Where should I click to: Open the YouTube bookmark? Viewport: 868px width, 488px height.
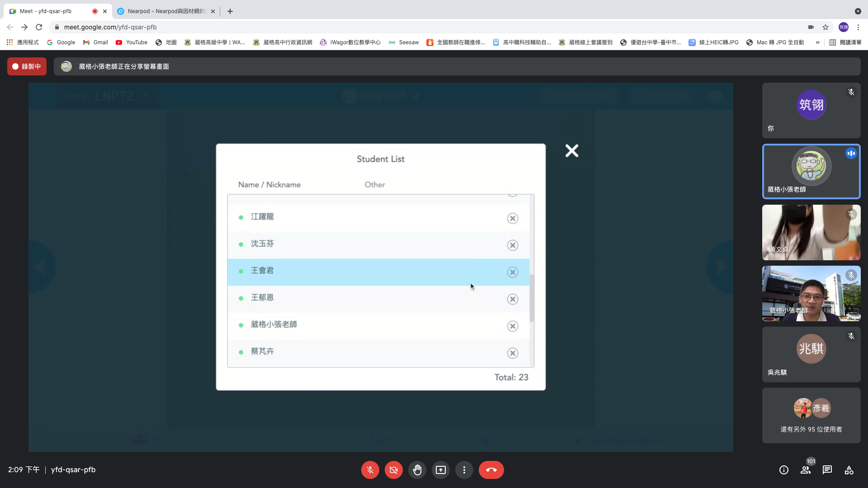coord(132,42)
